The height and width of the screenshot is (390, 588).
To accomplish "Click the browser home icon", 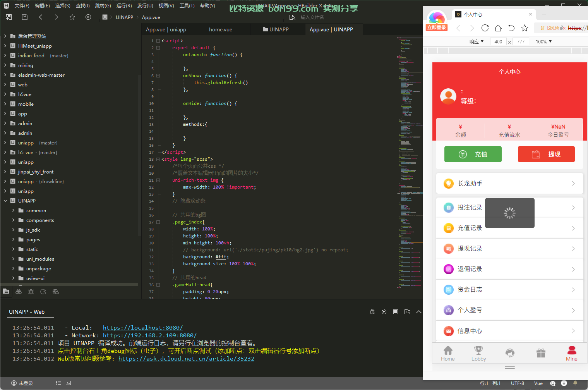I will tap(498, 28).
